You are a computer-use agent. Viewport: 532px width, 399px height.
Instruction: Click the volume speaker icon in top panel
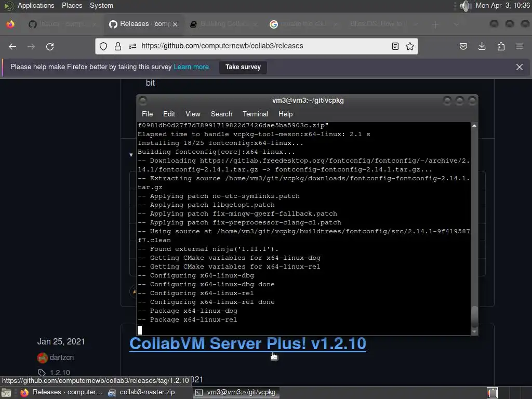click(465, 6)
